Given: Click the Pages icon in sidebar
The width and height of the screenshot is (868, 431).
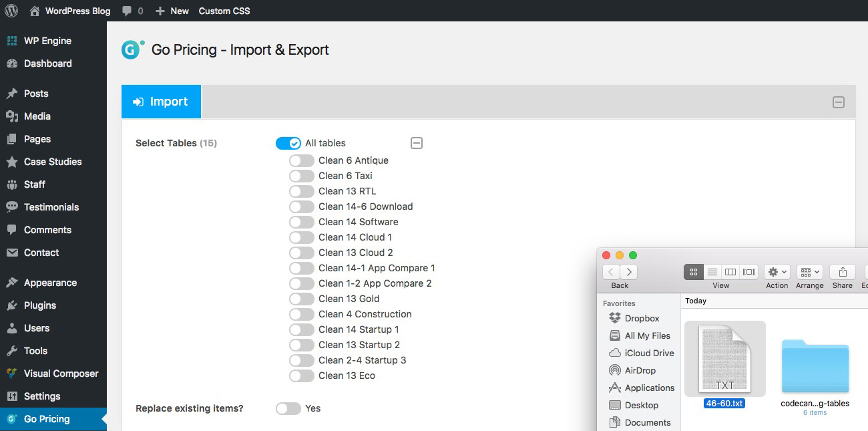Looking at the screenshot, I should 12,139.
